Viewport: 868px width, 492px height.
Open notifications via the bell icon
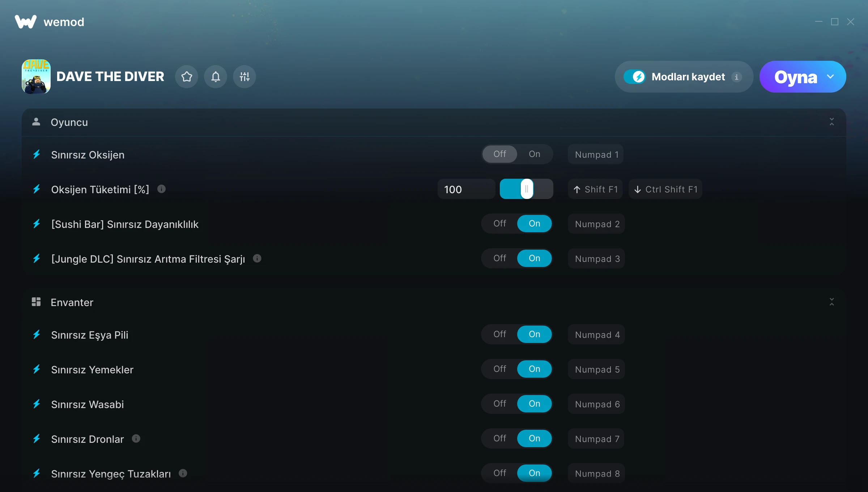(216, 77)
